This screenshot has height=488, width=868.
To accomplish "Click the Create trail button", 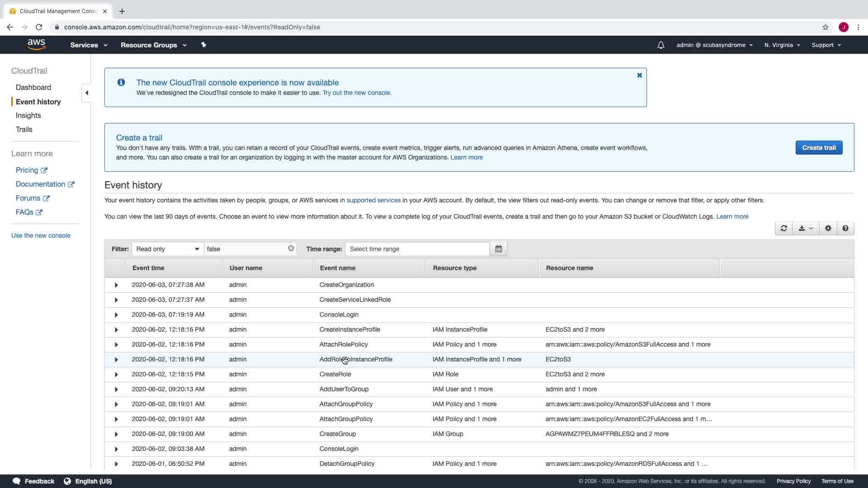I will [x=818, y=148].
